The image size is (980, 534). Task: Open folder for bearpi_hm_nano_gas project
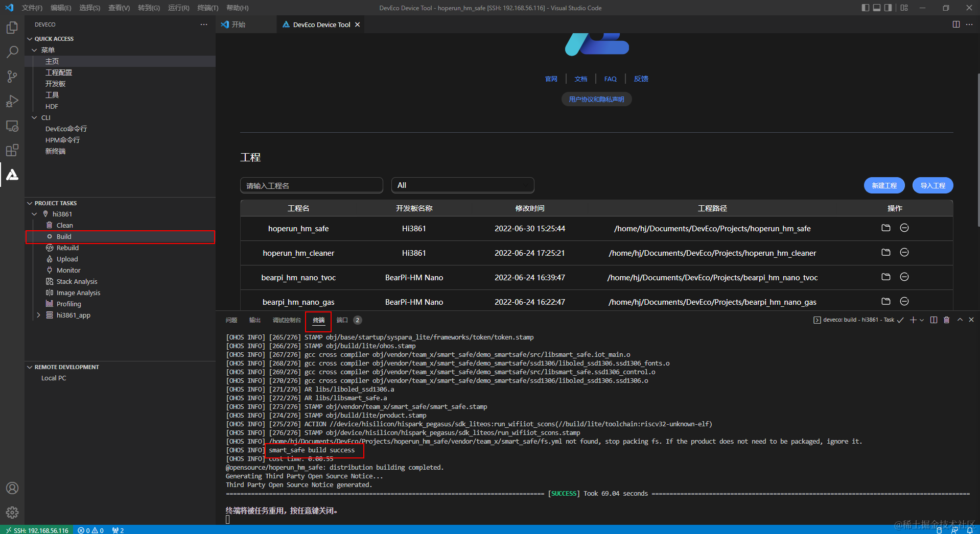pos(886,301)
